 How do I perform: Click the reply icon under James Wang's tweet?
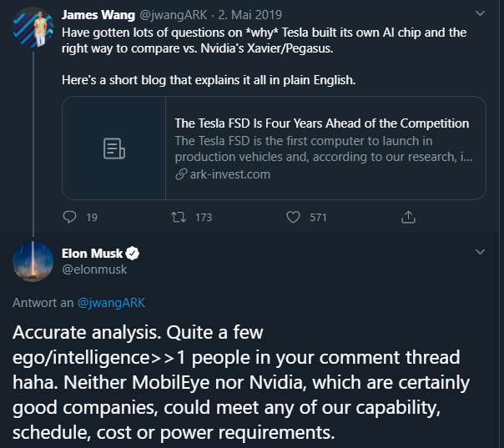70,217
